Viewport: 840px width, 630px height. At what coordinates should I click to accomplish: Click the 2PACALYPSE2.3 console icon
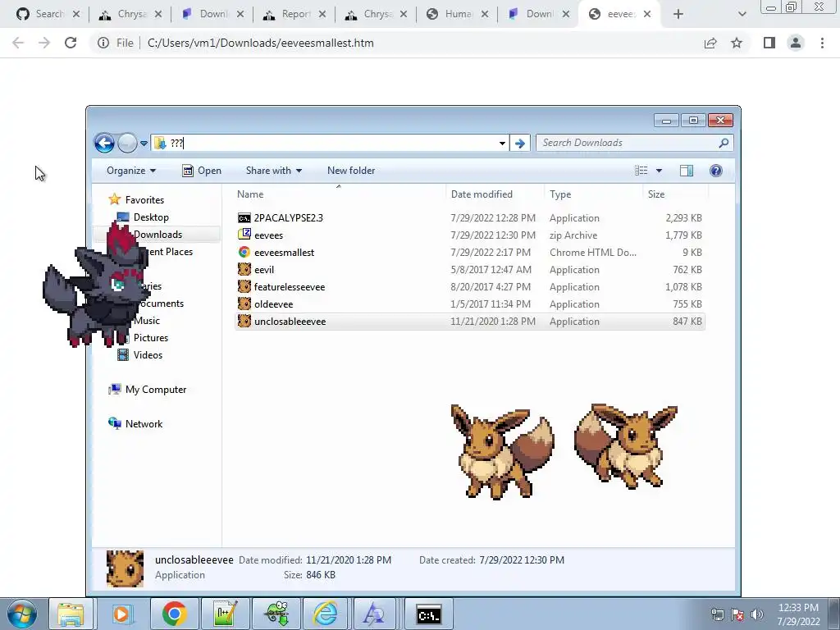click(244, 218)
